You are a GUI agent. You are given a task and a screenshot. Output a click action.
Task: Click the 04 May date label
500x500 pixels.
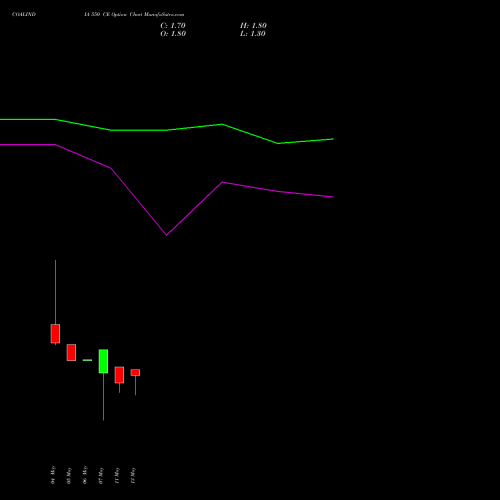(x=53, y=475)
